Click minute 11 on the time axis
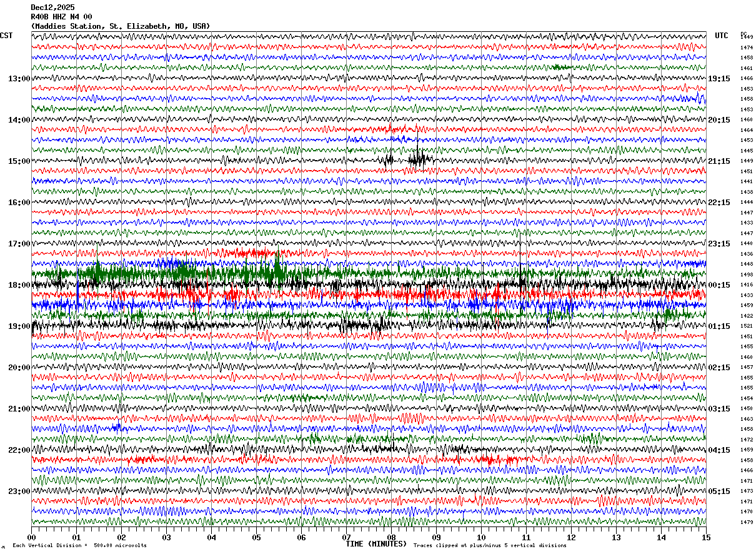The image size is (756, 554). pyautogui.click(x=526, y=537)
